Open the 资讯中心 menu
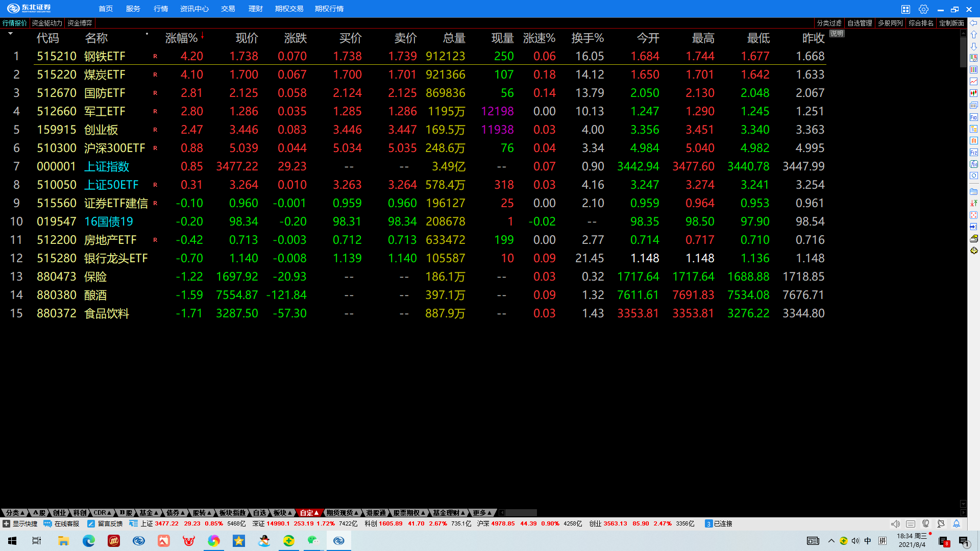980x551 pixels. pyautogui.click(x=194, y=9)
